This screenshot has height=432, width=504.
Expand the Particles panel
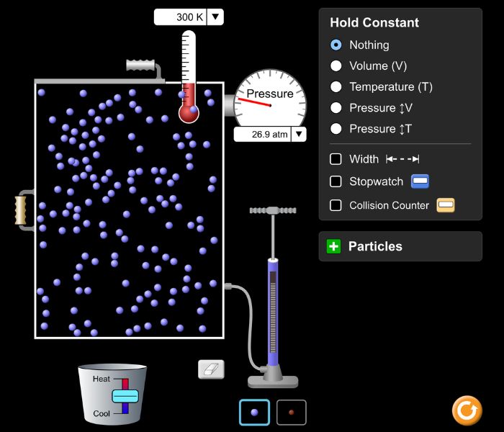coord(333,246)
